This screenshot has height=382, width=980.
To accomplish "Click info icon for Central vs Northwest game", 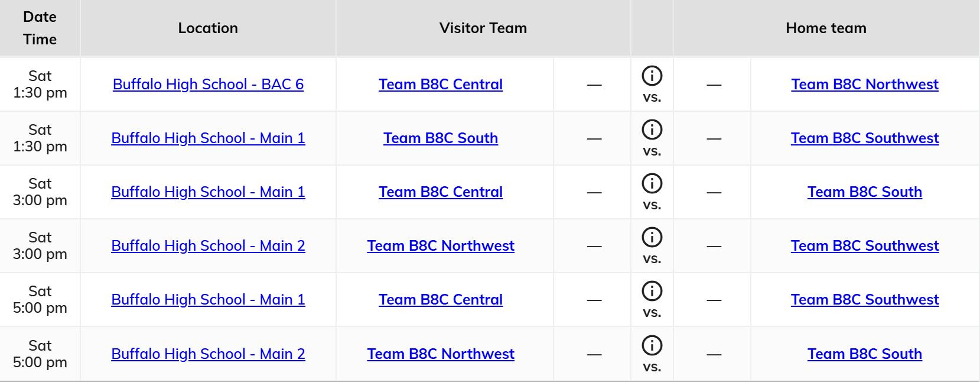I will pos(652,76).
